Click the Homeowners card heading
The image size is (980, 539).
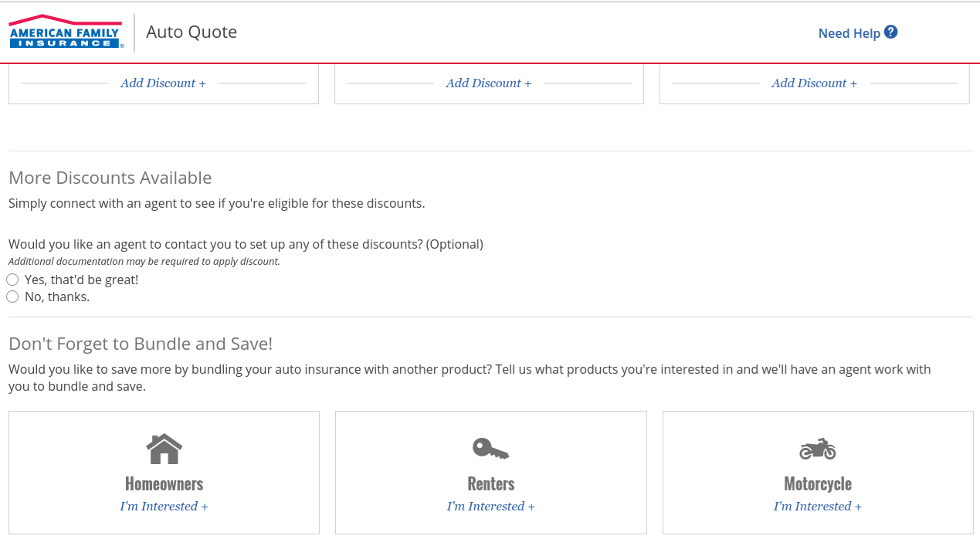[164, 484]
